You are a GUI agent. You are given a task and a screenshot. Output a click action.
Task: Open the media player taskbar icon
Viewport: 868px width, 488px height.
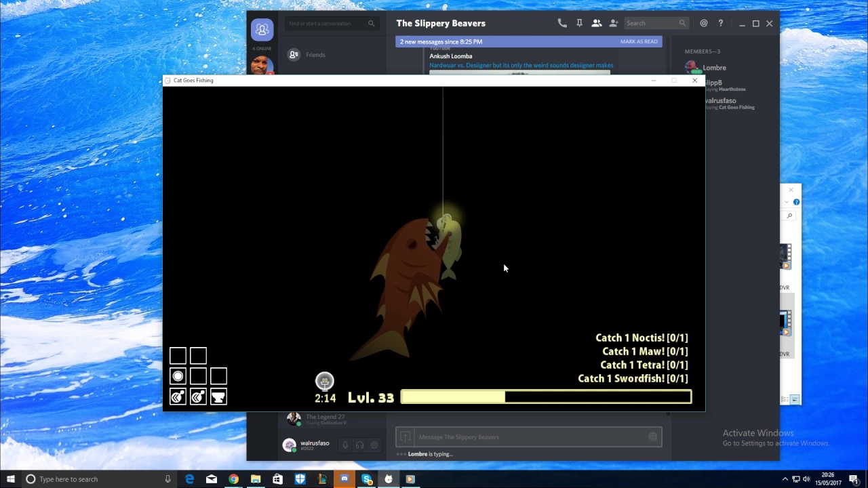410,479
